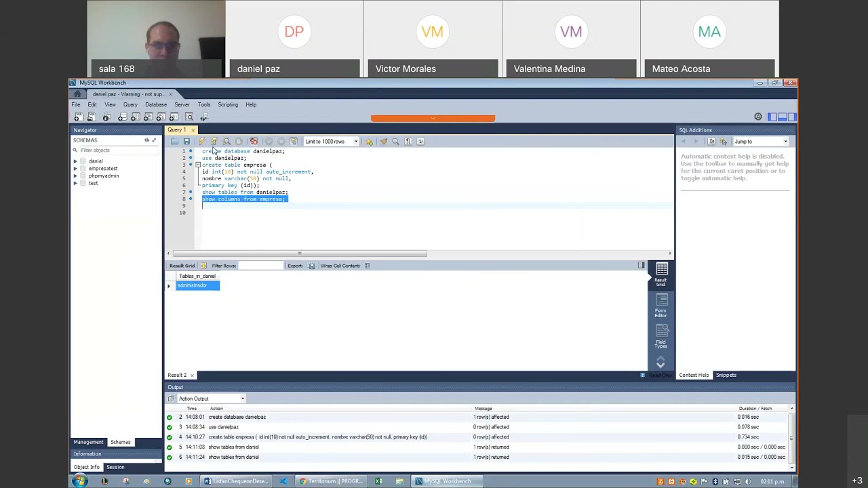Toggle wrap cell content in results
Screen dimensions: 868x488
(368, 266)
